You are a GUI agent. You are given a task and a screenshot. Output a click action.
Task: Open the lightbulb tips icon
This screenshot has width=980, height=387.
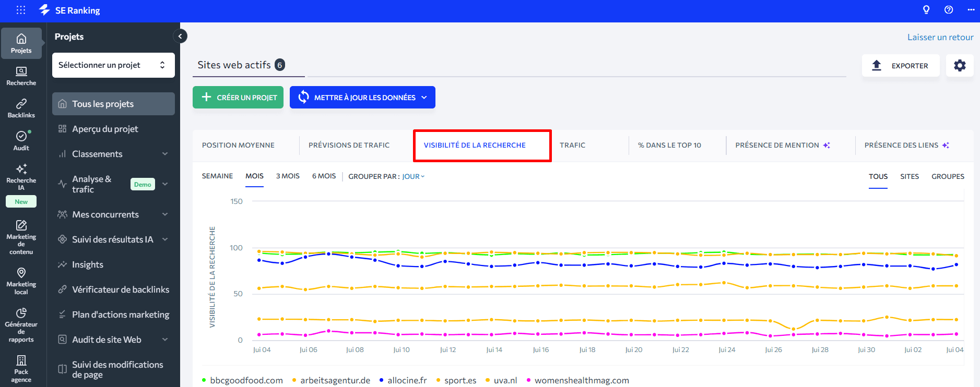pos(926,10)
